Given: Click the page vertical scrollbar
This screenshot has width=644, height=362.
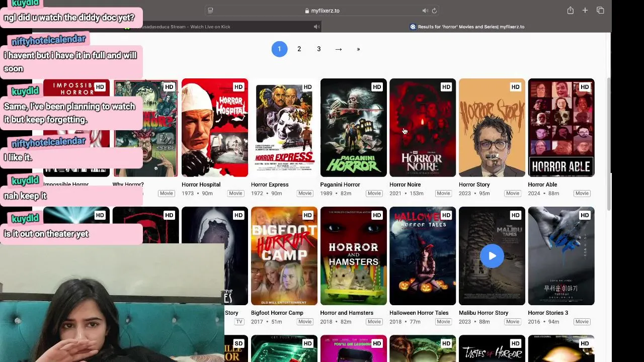Looking at the screenshot, I should pos(609,143).
